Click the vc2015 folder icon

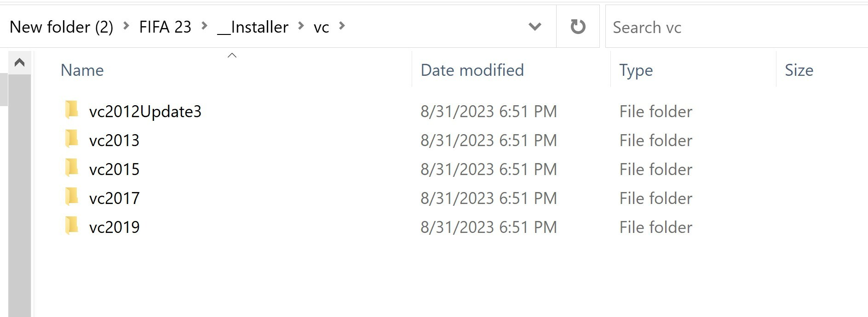tap(72, 168)
